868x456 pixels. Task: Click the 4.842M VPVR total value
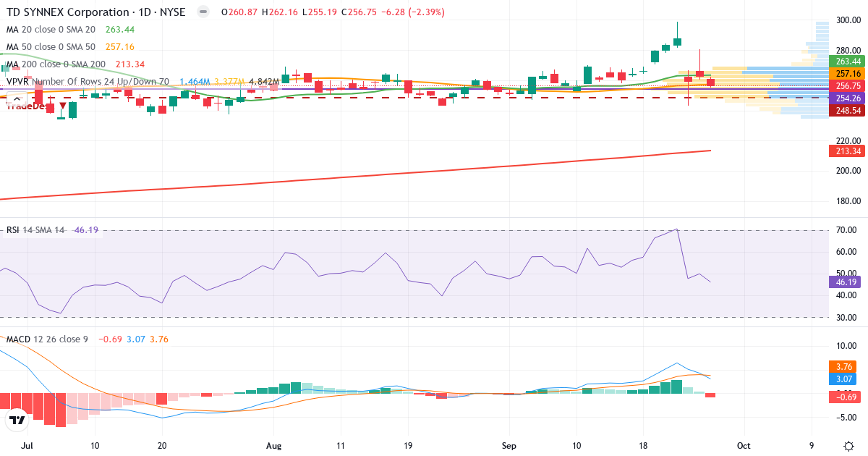(x=264, y=82)
